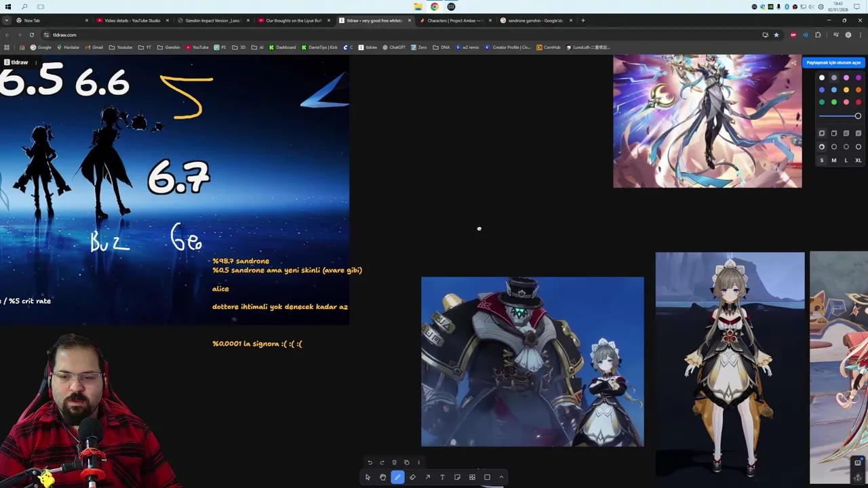The image size is (868, 488).
Task: Click the trash Delete icon
Action: click(x=394, y=462)
